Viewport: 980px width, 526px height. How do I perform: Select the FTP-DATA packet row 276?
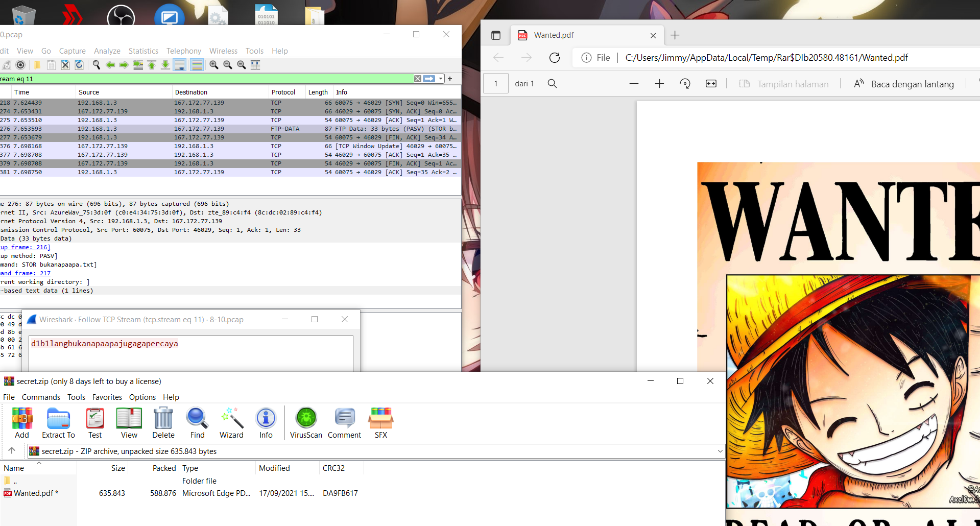point(230,129)
